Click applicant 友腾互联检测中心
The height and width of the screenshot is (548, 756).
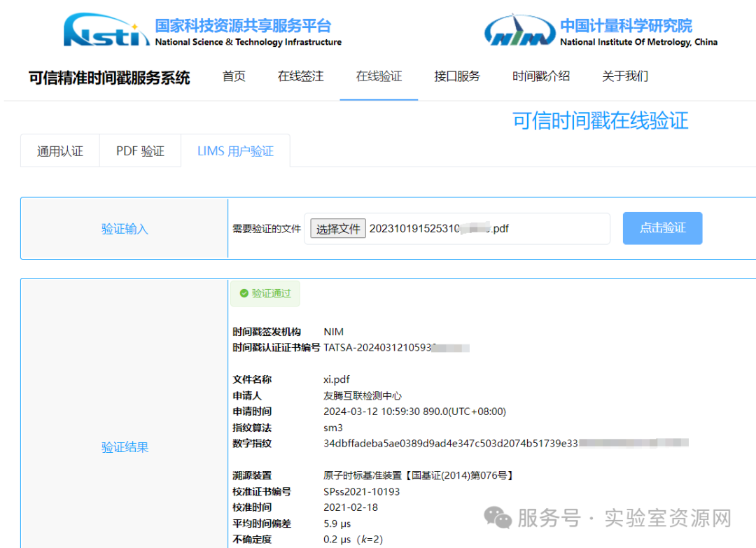pyautogui.click(x=362, y=395)
